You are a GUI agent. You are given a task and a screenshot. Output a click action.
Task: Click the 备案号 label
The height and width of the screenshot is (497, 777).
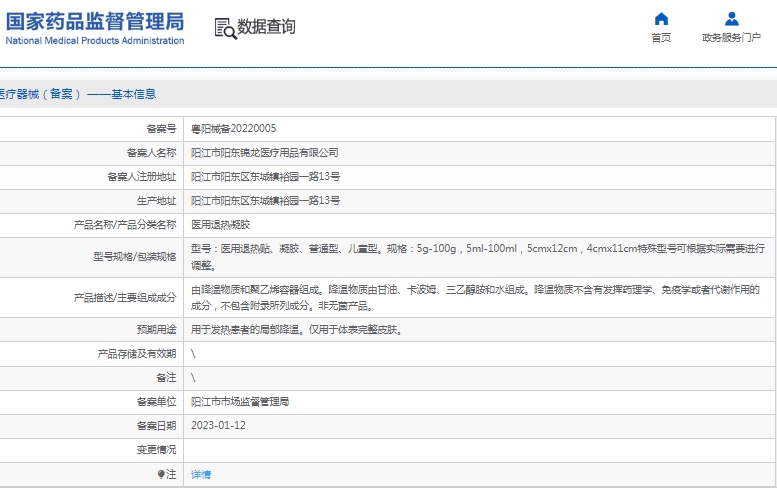(162, 129)
